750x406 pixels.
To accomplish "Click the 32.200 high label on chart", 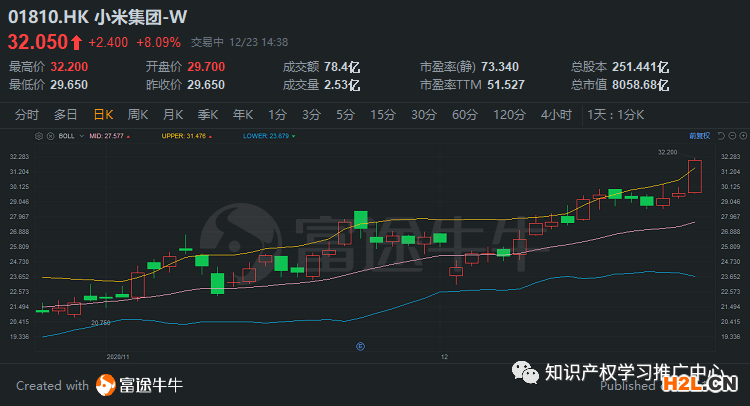I will coord(667,152).
